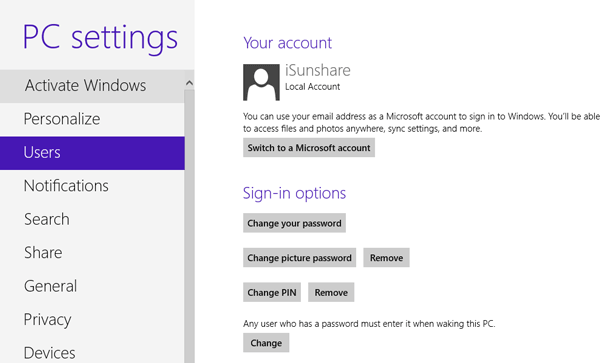This screenshot has width=600, height=363.
Task: Open the Activate Windows section
Action: (x=92, y=86)
